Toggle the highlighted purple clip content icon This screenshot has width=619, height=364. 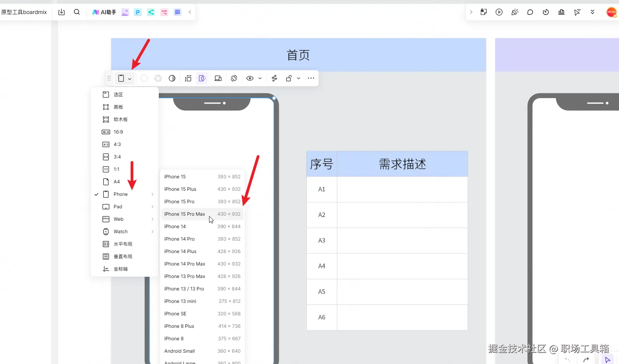202,78
